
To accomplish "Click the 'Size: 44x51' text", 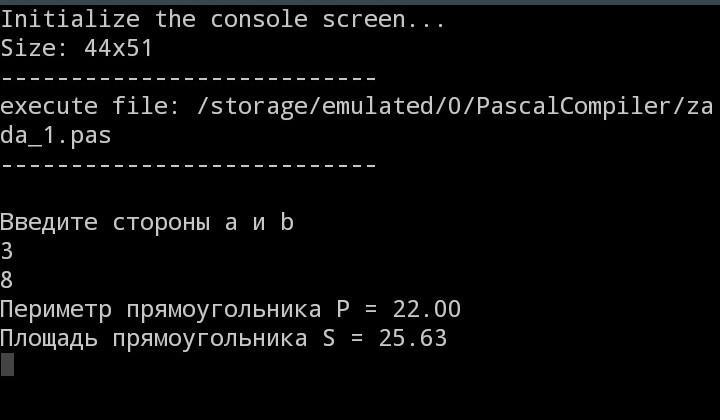I will coord(76,48).
